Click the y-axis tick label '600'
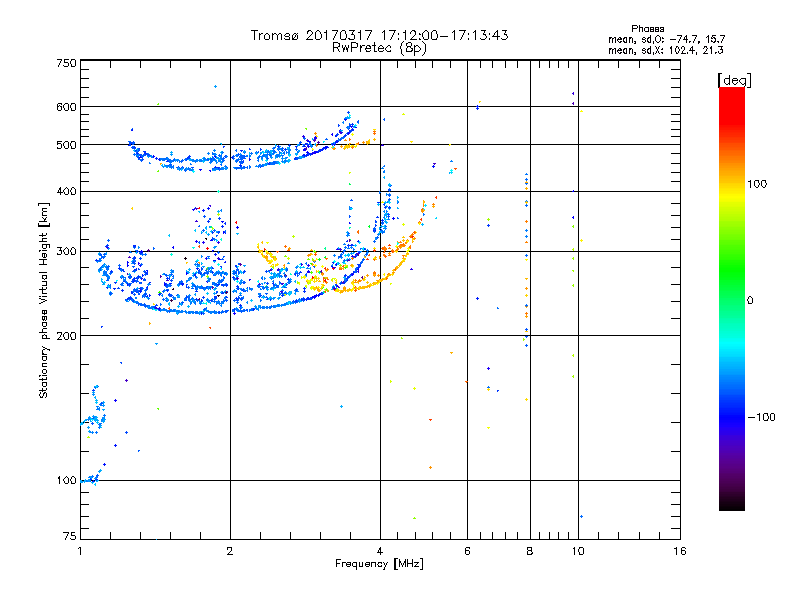This screenshot has height=600, width=800. pyautogui.click(x=66, y=107)
